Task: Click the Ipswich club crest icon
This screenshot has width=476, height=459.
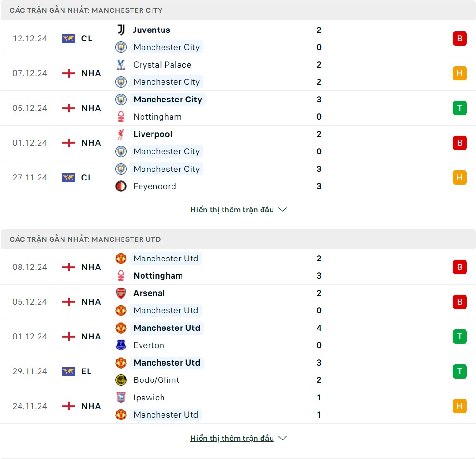Action: (121, 398)
